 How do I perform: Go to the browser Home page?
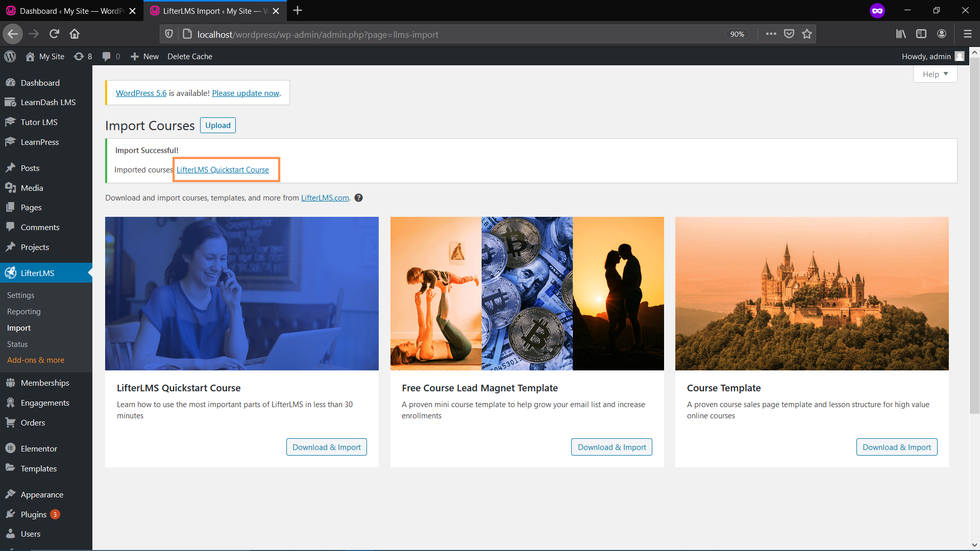75,34
